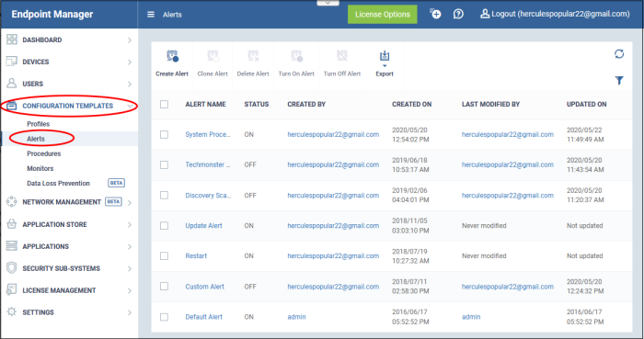Check the Restart alert row checkbox
Image resolution: width=644 pixels, height=339 pixels.
click(165, 255)
